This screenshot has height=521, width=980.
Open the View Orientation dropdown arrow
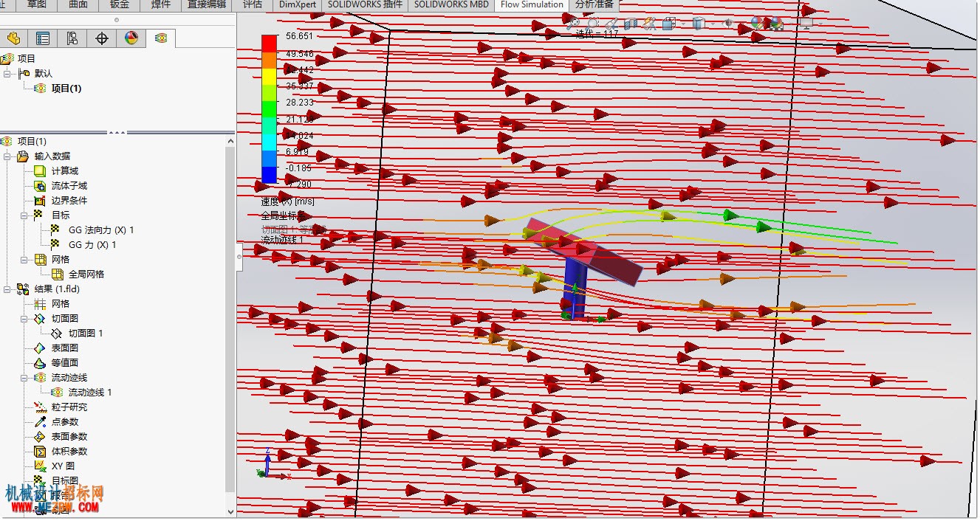[683, 24]
